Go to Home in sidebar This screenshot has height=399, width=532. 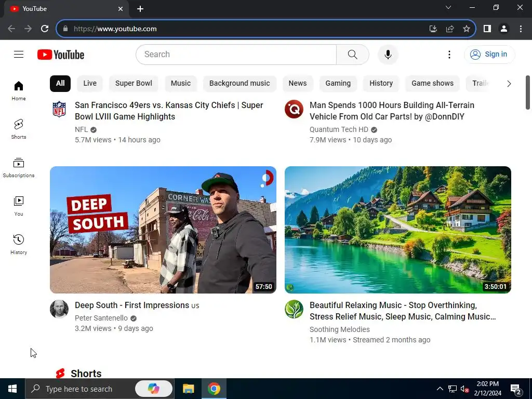coord(19,91)
